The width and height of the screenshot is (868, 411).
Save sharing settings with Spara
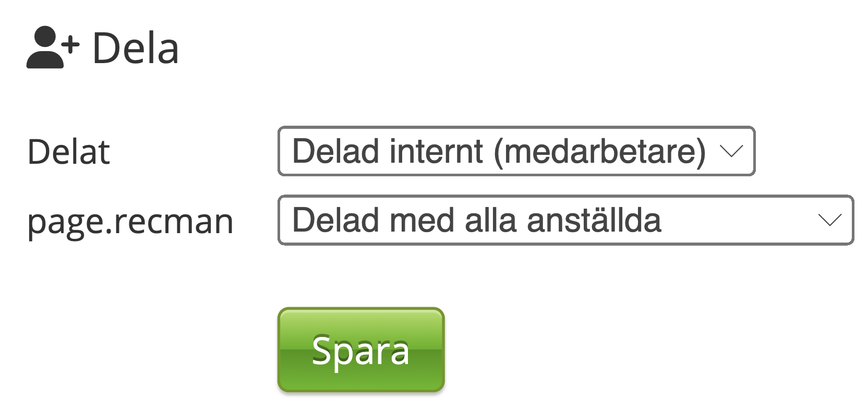click(360, 349)
